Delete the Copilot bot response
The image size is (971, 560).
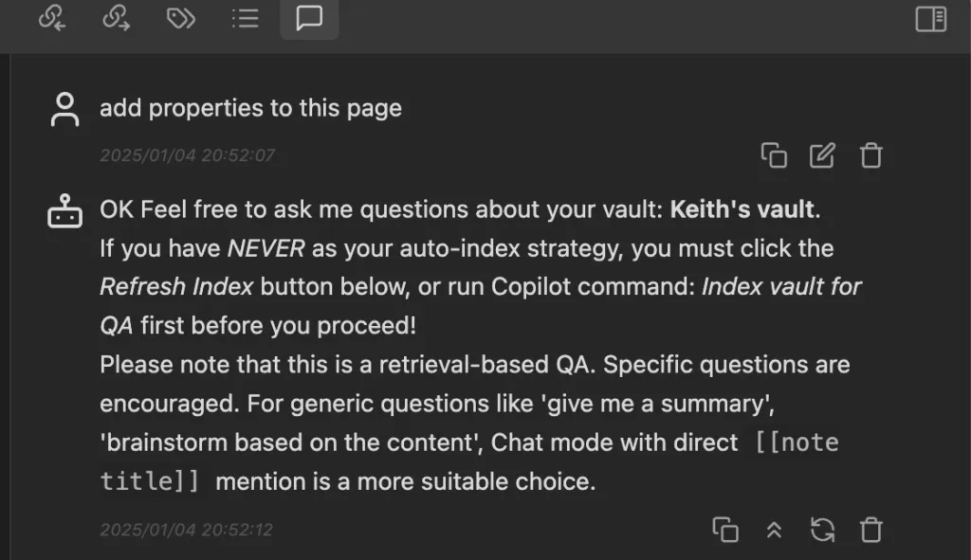click(870, 530)
